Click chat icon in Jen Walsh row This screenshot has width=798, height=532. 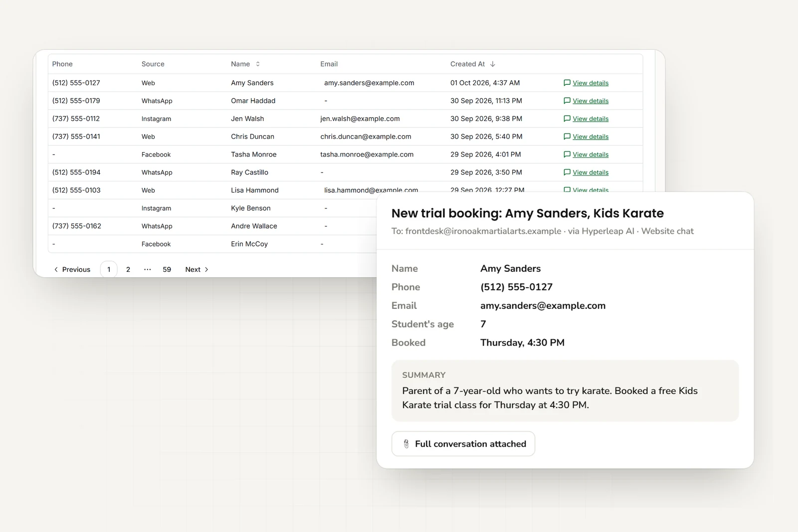pos(567,119)
